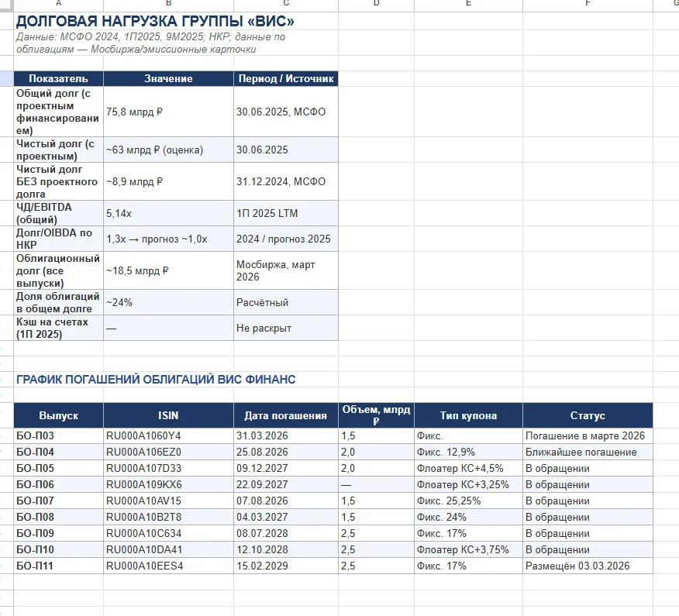Select the cell «30.06.2025, МСФО»

tap(286, 112)
